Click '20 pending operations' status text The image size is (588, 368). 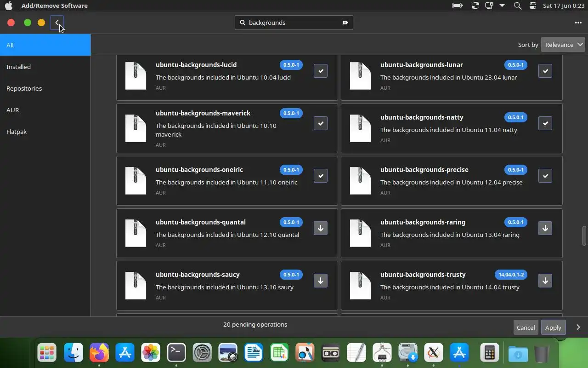click(x=255, y=324)
